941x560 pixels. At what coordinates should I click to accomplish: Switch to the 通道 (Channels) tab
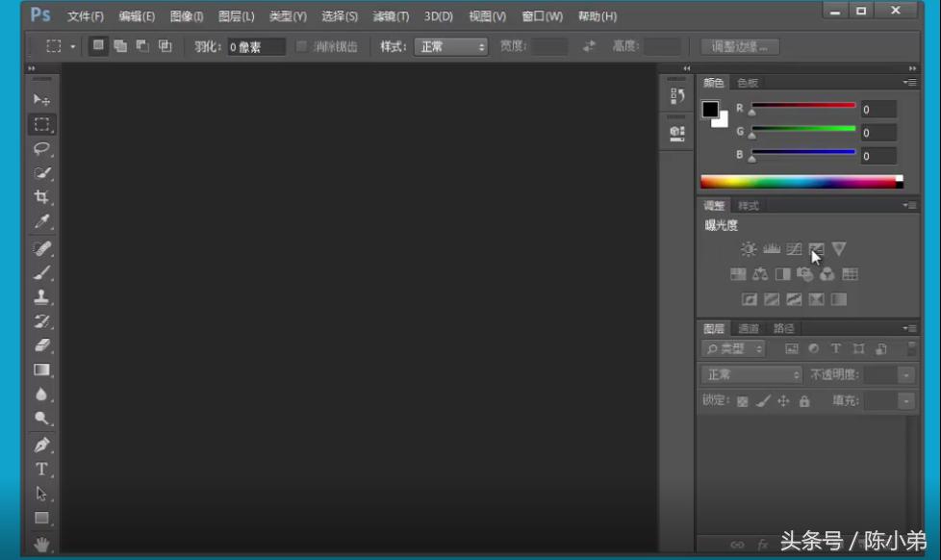(x=748, y=327)
